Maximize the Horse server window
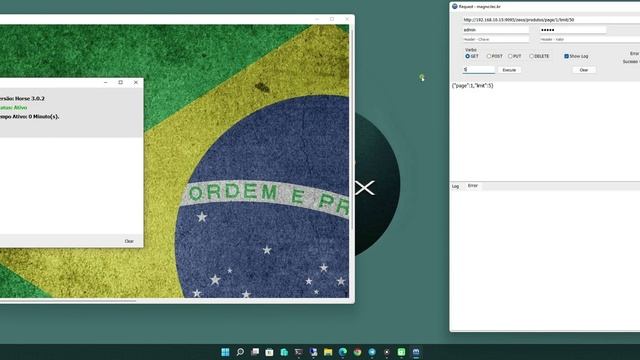 coord(120,82)
